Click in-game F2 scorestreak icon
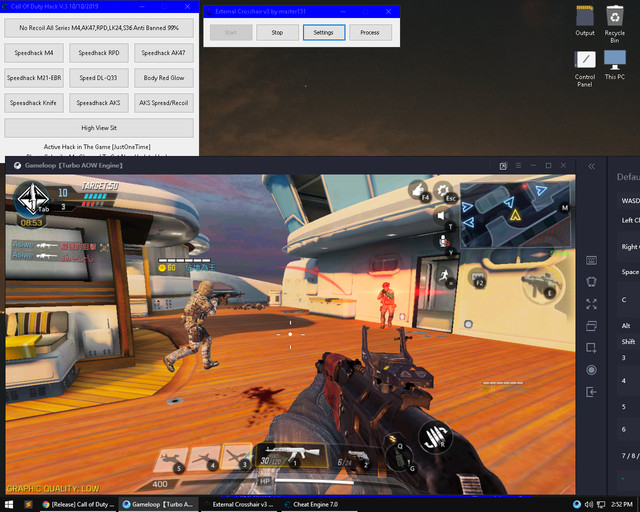640x512 pixels. [x=476, y=278]
